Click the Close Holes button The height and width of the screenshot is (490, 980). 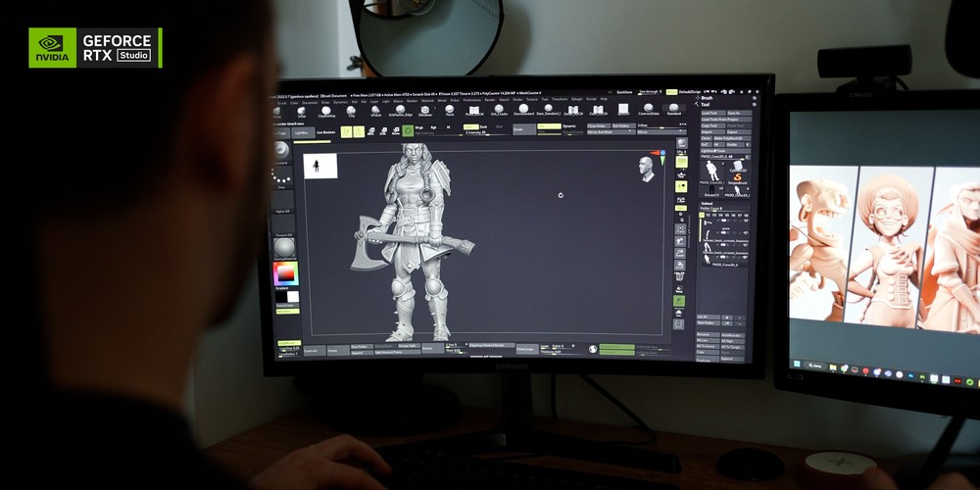(599, 125)
